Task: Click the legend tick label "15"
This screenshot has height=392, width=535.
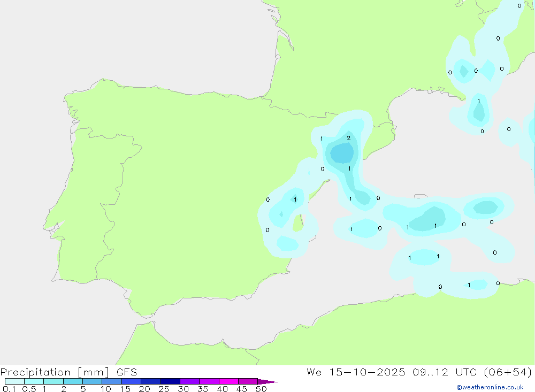Action: tap(125, 389)
